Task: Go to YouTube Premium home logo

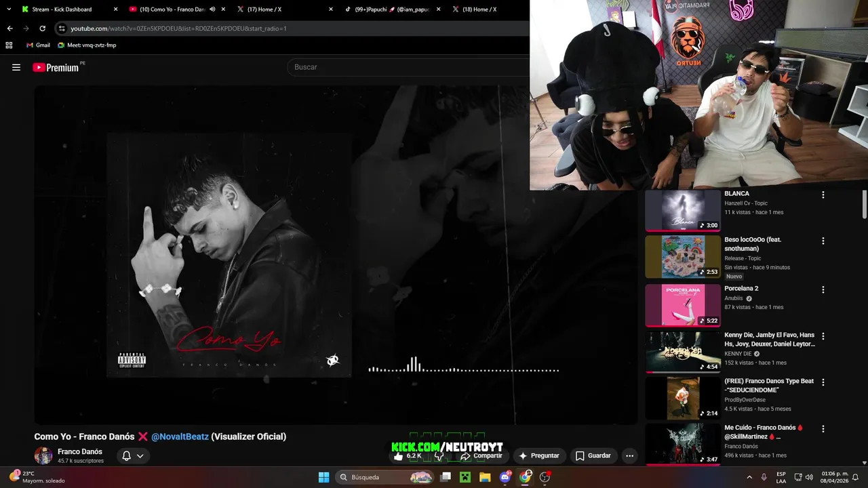Action: (x=57, y=67)
